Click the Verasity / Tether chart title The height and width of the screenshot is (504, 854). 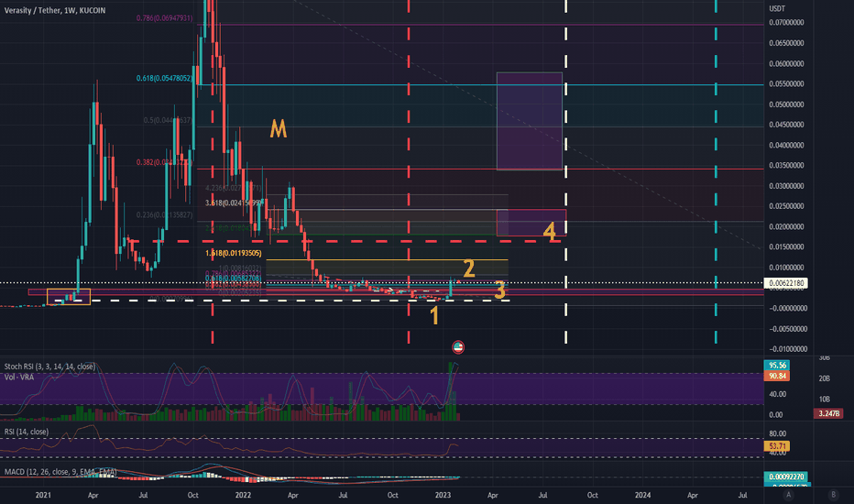[55, 10]
